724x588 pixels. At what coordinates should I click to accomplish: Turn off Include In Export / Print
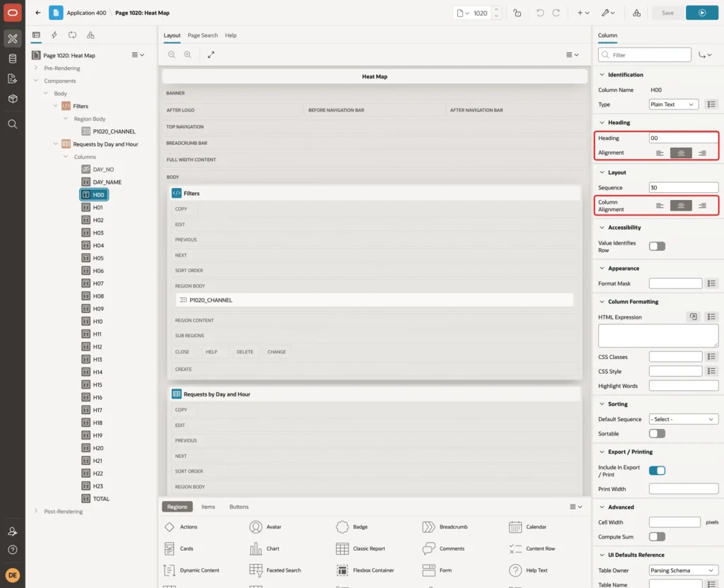[657, 470]
